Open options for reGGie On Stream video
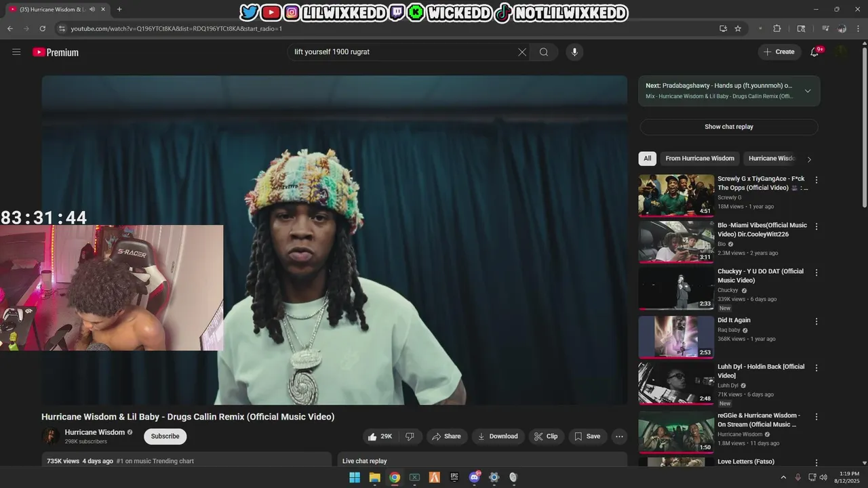Screen dimensions: 868x488 click(816, 417)
